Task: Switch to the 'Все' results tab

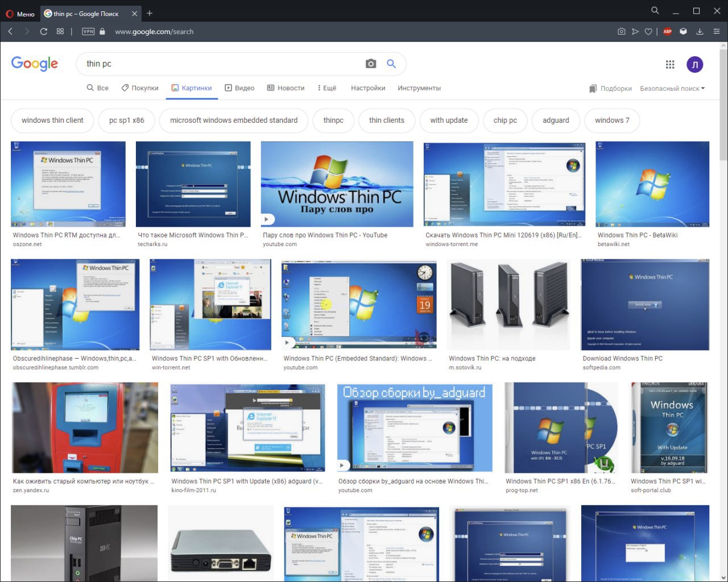Action: 97,88
